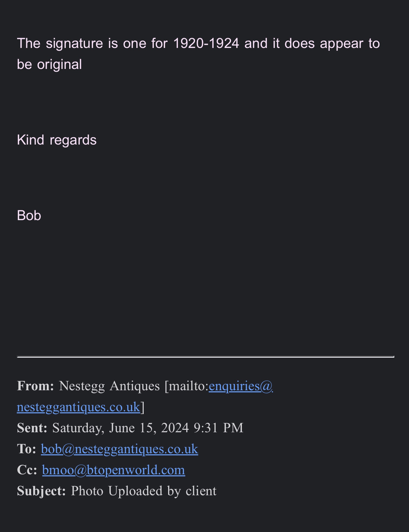Click the "9:31 PM" sent time
The image size is (409, 532).
[218, 428]
